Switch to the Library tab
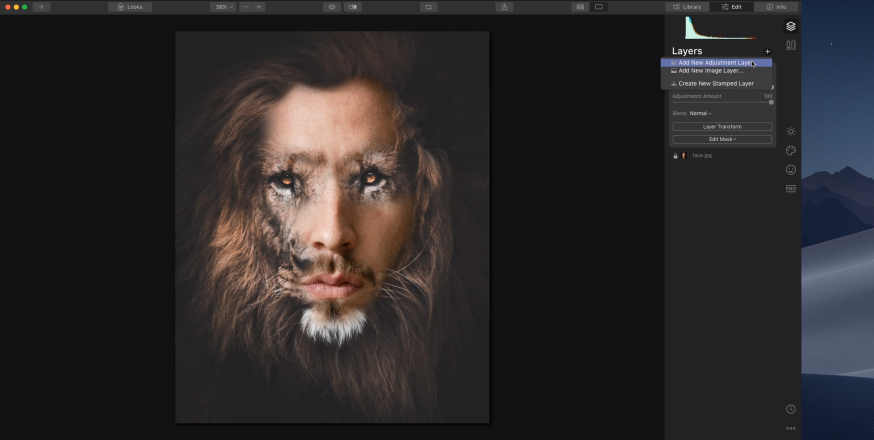The height and width of the screenshot is (440, 874). click(687, 7)
